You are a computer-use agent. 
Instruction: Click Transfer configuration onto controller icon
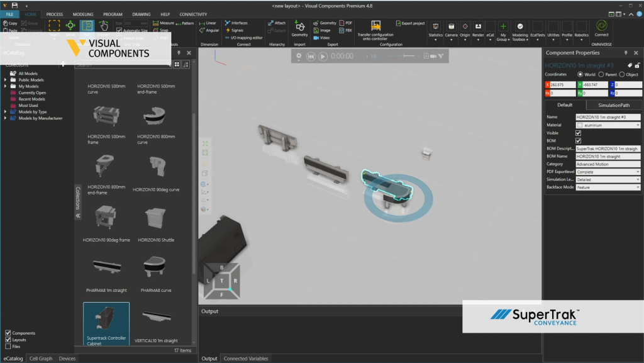(376, 26)
